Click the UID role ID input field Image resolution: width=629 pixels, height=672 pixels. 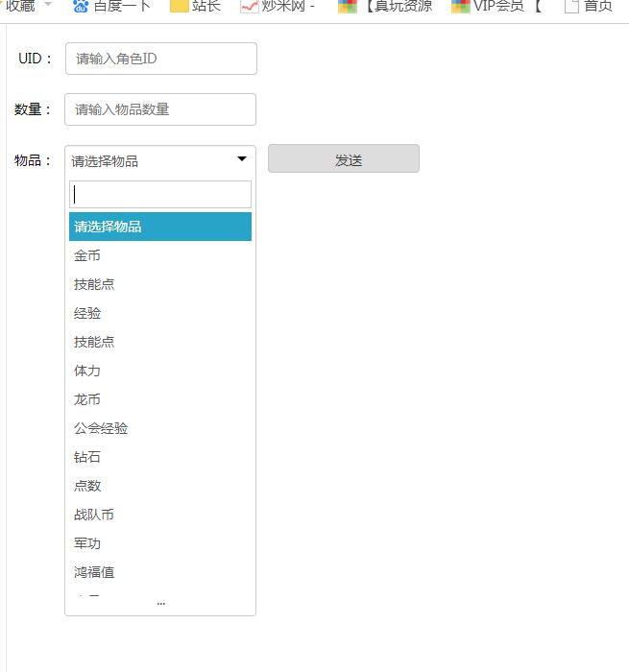pyautogui.click(x=161, y=59)
